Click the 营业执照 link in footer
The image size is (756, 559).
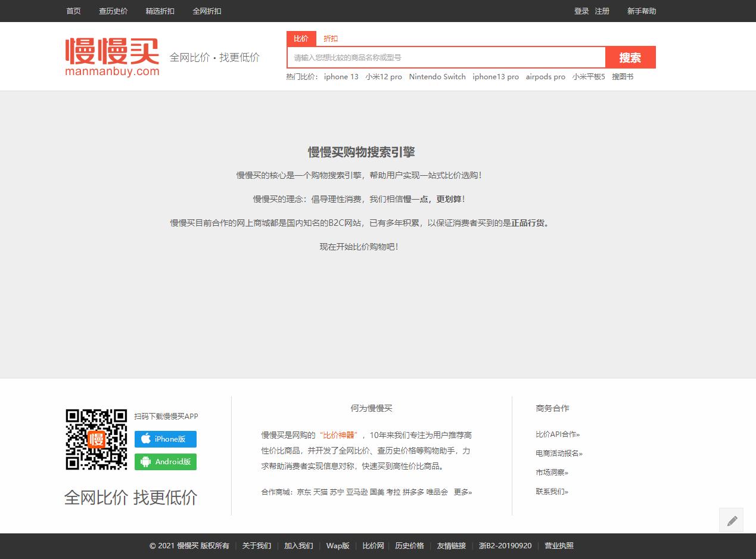pos(558,545)
